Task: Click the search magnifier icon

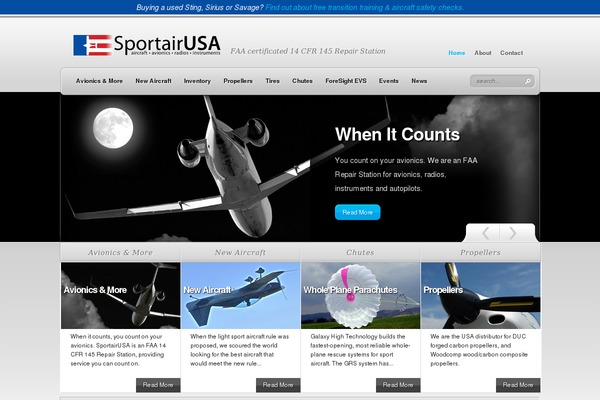Action: point(528,81)
